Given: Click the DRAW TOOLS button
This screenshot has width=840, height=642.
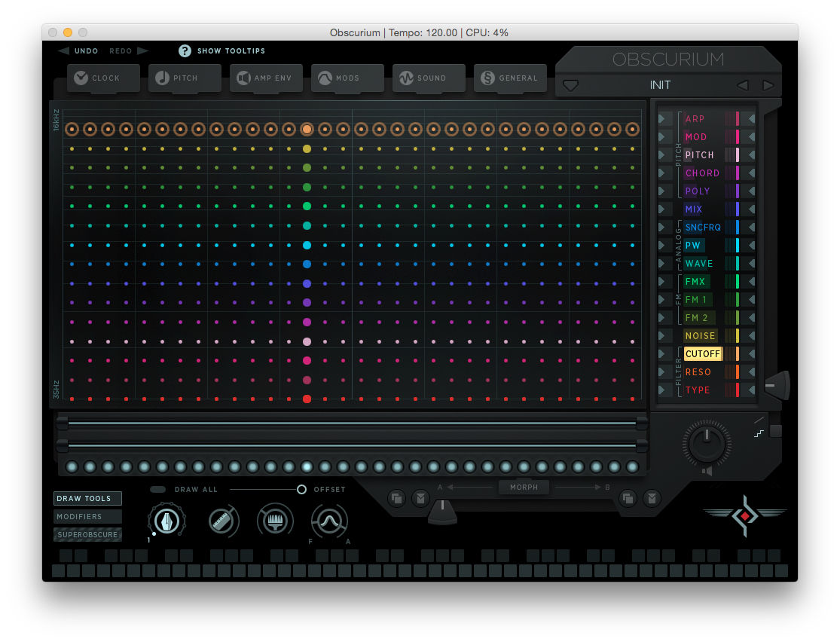Looking at the screenshot, I should click(x=87, y=498).
